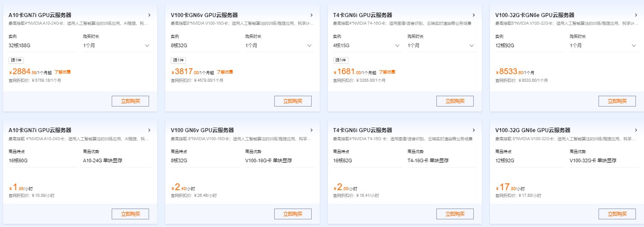Click the 限1件 tag on the ¥3817 V100 card
The width and height of the screenshot is (644, 227).
point(178,60)
